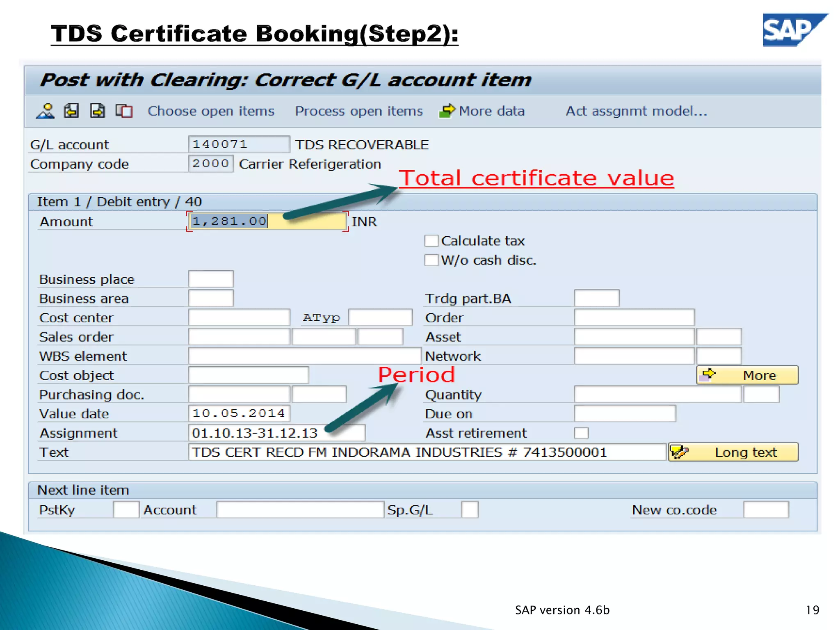Click the New co.code input field
Image resolution: width=840 pixels, height=630 pixels.
click(x=766, y=510)
